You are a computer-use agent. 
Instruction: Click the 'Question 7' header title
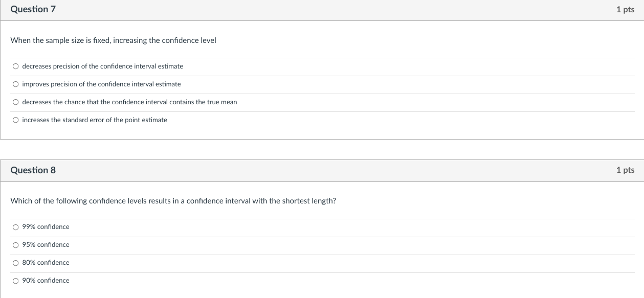(33, 10)
